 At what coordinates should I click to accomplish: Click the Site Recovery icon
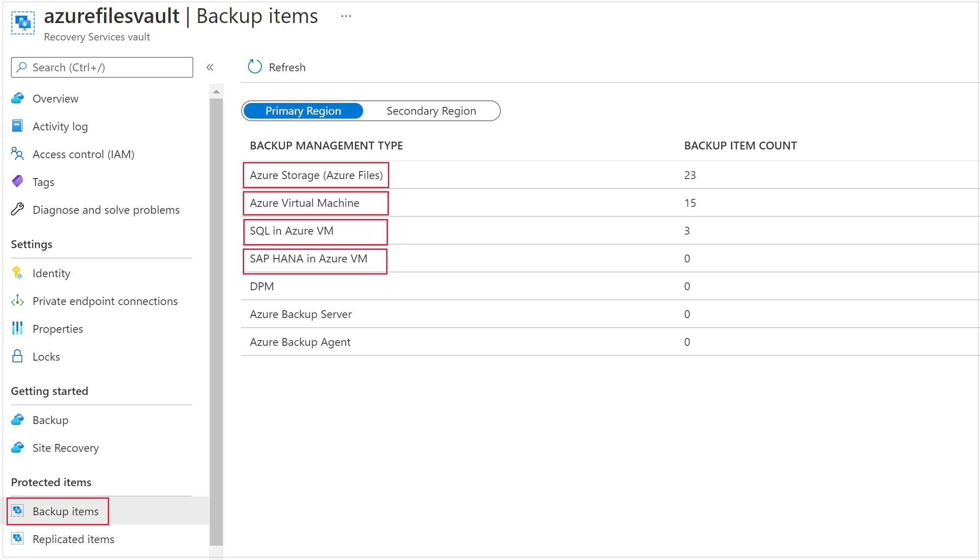tap(18, 446)
